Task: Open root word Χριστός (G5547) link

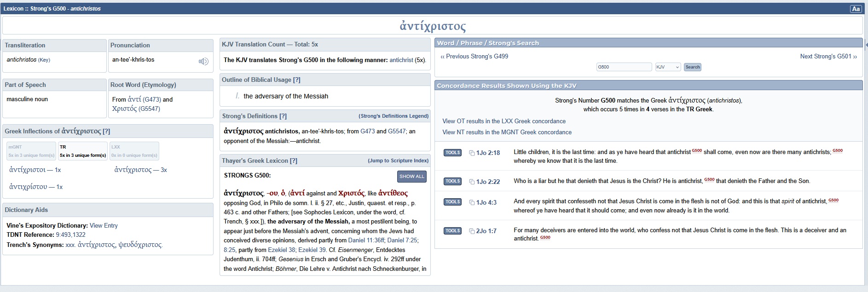Action: pyautogui.click(x=136, y=109)
